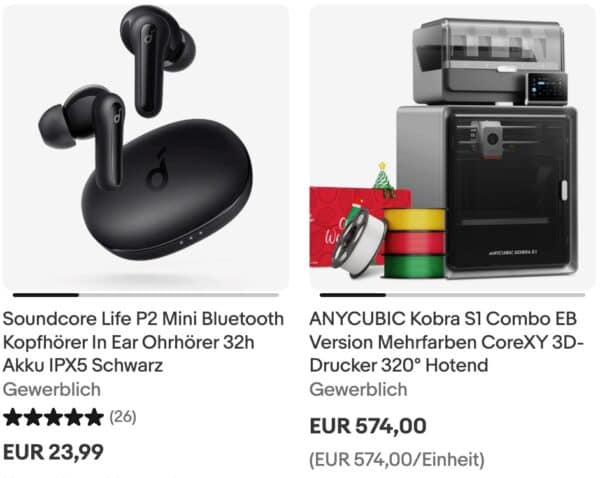Click the green filament spool

414,266
